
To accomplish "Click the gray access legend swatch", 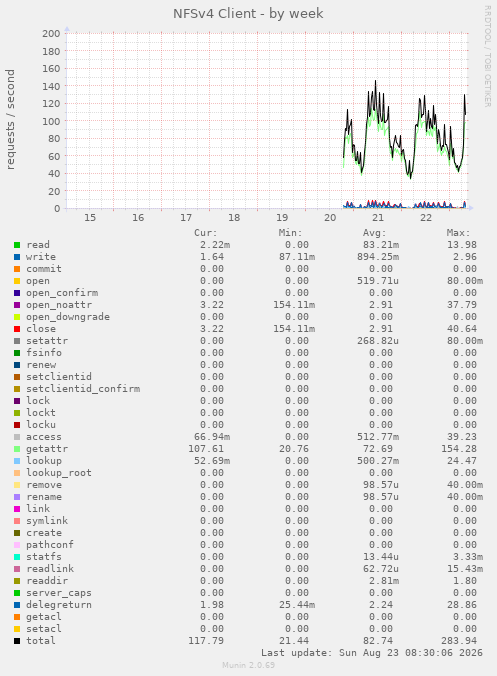I will pyautogui.click(x=17, y=437).
